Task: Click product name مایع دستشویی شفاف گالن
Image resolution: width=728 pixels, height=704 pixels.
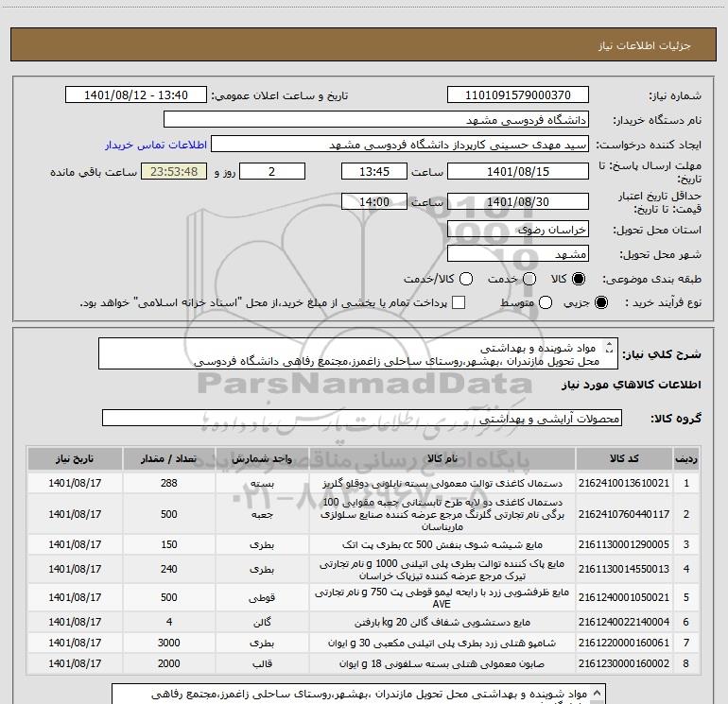Action: 442,622
